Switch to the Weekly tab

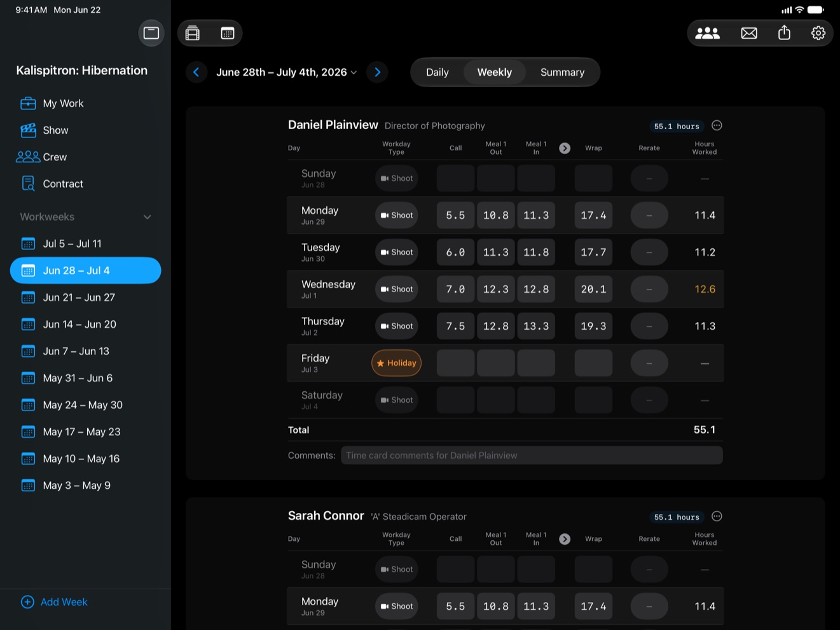coord(495,72)
